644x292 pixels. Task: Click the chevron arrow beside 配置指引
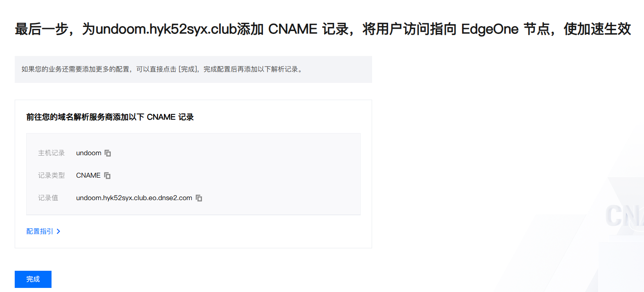point(58,231)
